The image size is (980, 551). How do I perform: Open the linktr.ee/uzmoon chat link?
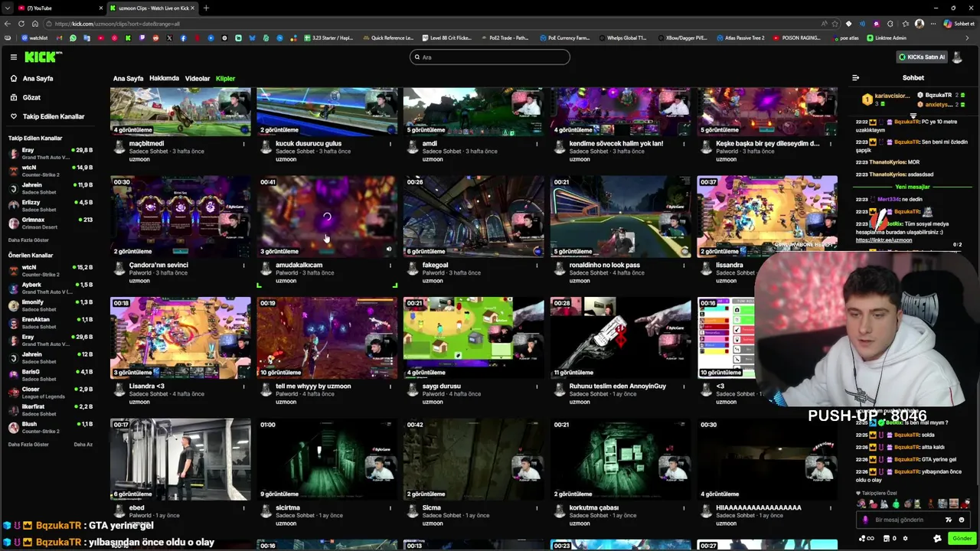pyautogui.click(x=884, y=240)
